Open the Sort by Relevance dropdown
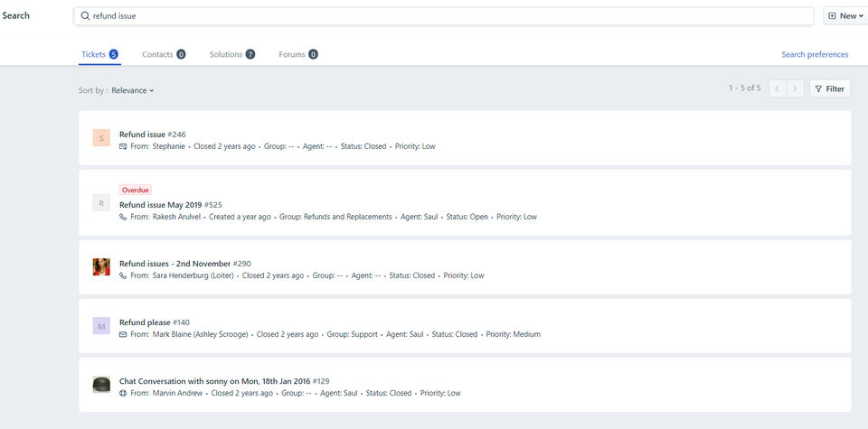This screenshot has height=429, width=868. pos(133,90)
